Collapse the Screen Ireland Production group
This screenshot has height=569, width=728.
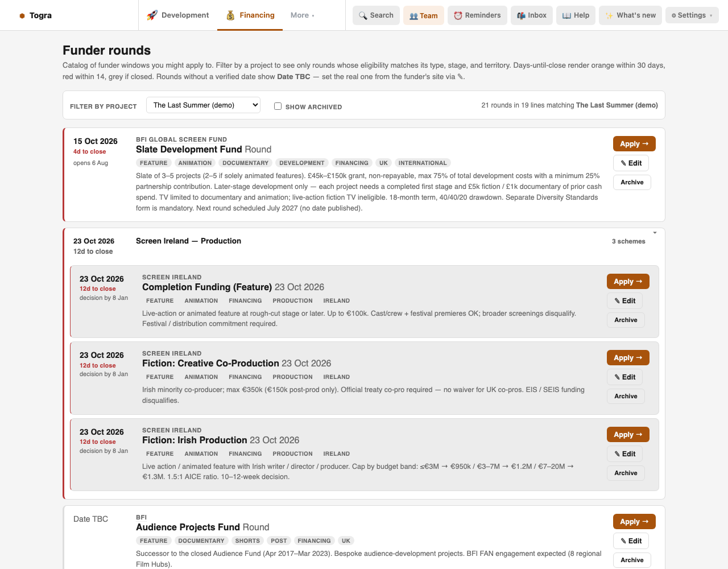click(655, 233)
